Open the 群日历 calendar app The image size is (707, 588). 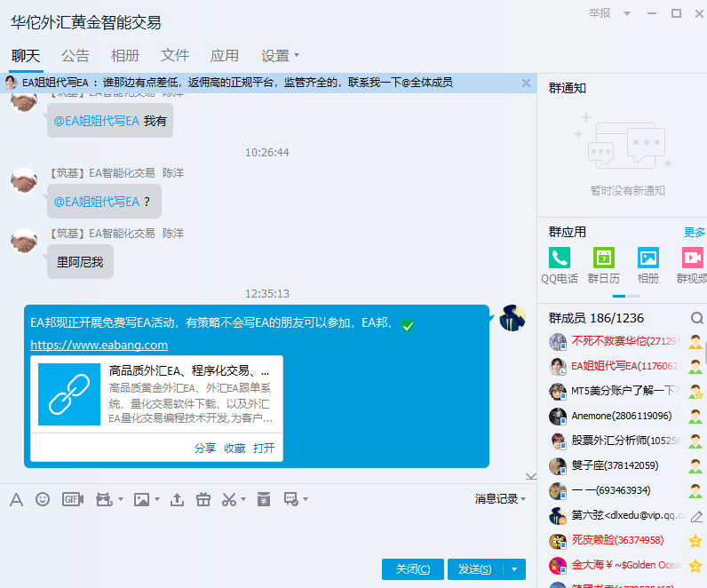point(604,265)
